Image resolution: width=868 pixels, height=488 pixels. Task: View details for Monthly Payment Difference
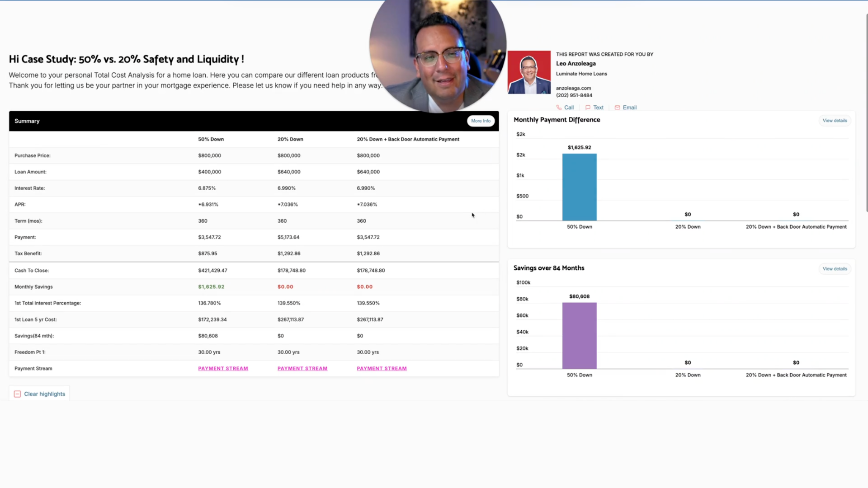[x=835, y=121]
